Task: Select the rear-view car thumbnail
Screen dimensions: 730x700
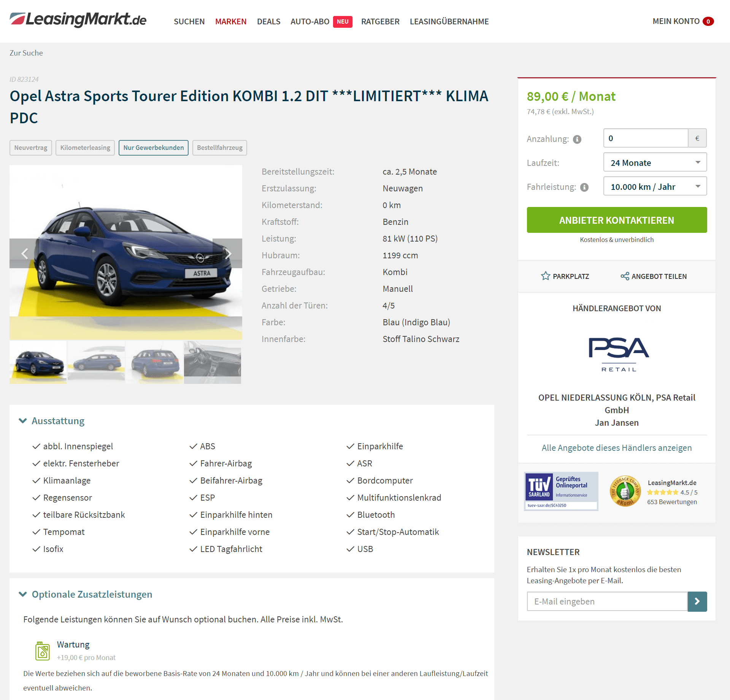Action: click(154, 363)
